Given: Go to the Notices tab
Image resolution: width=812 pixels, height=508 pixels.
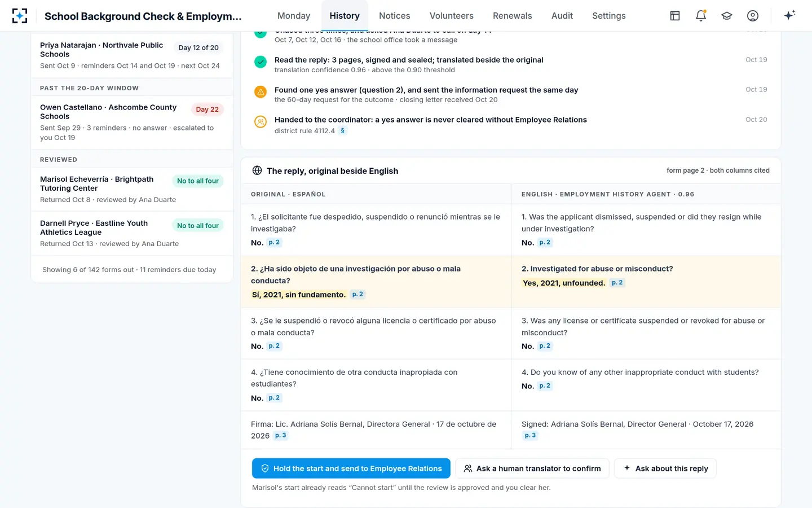Looking at the screenshot, I should (x=395, y=16).
